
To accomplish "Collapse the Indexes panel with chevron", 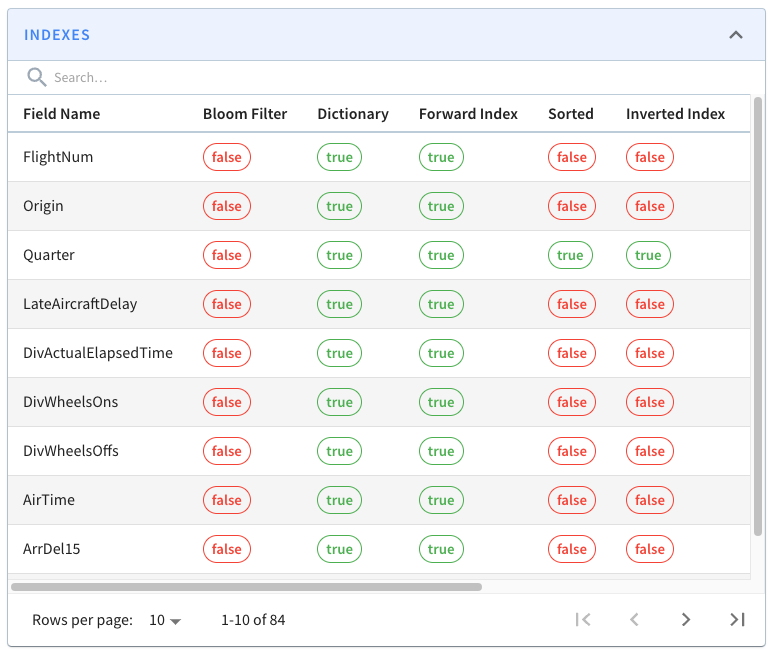I will (735, 35).
